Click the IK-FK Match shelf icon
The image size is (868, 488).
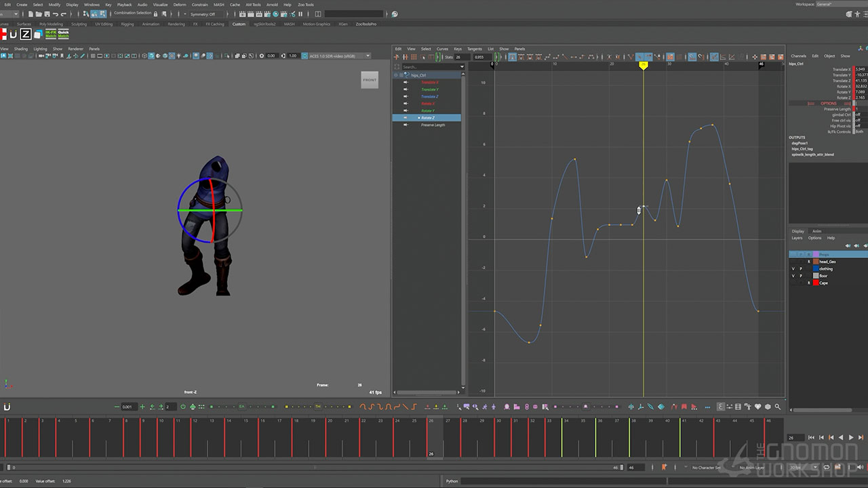pyautogui.click(x=51, y=34)
